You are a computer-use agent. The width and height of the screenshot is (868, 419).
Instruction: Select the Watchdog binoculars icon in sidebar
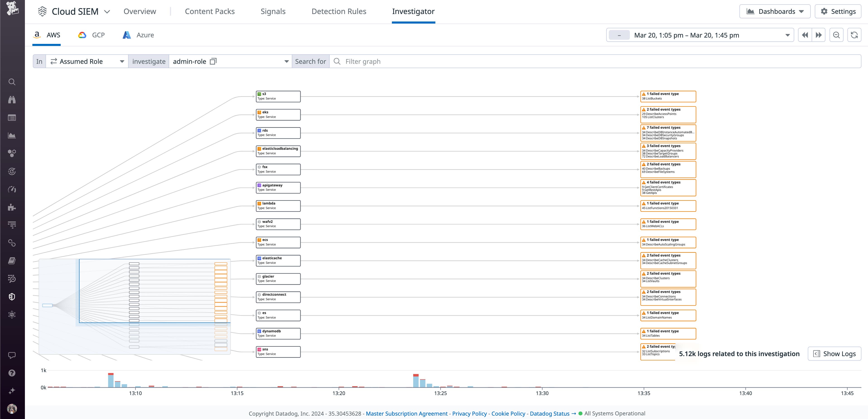(x=12, y=99)
